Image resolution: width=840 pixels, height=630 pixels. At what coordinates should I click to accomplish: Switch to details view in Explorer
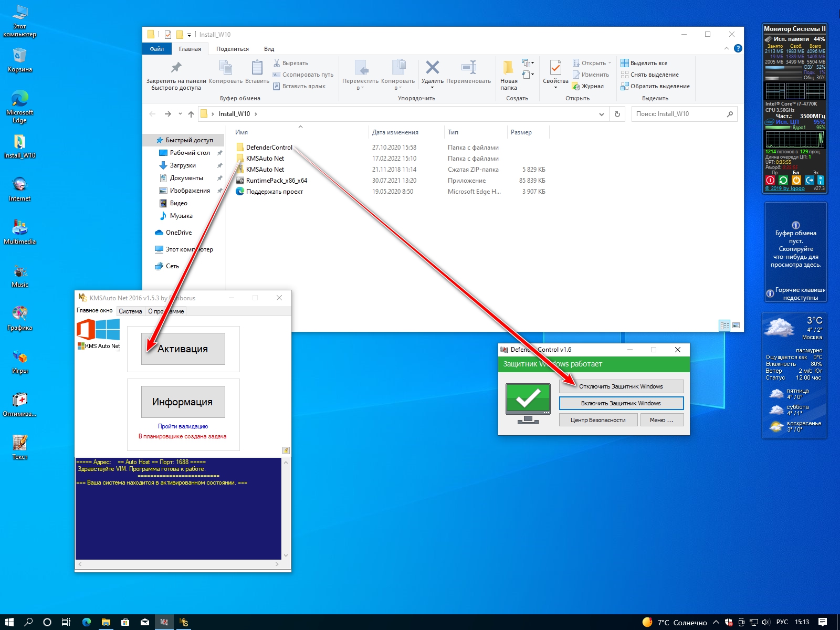tap(724, 325)
